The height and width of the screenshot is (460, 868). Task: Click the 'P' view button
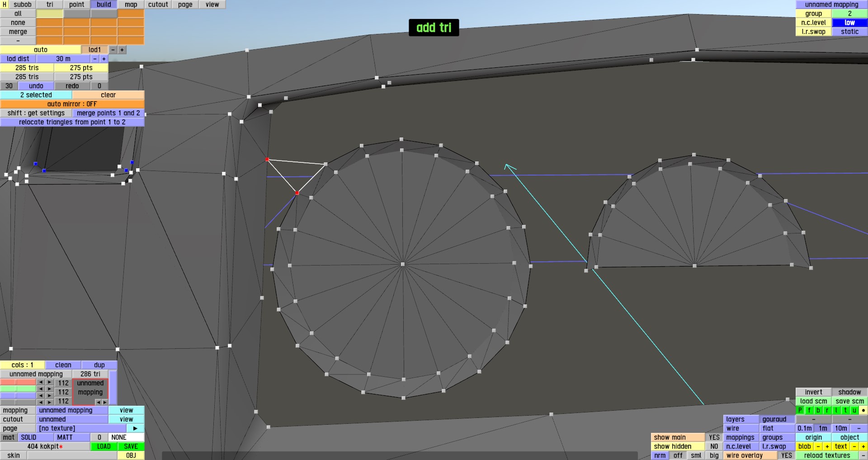(800, 410)
